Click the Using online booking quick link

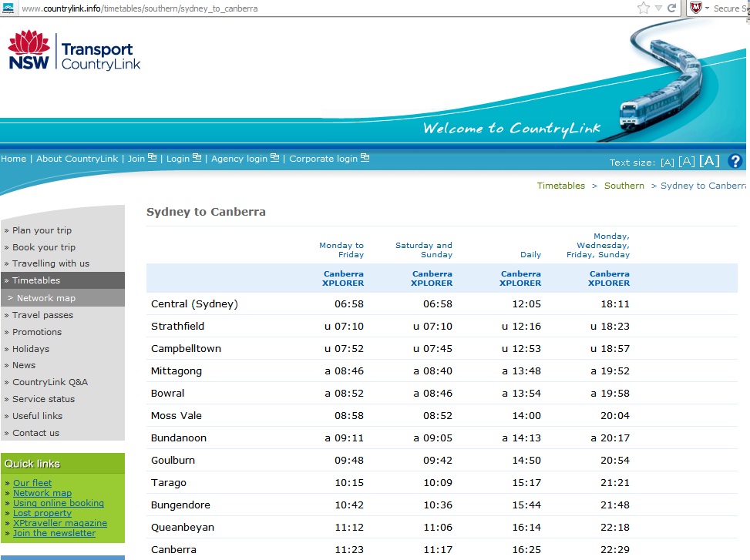click(59, 503)
